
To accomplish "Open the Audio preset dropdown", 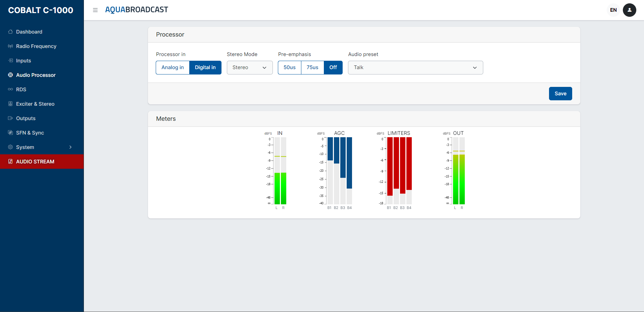I will (x=415, y=67).
